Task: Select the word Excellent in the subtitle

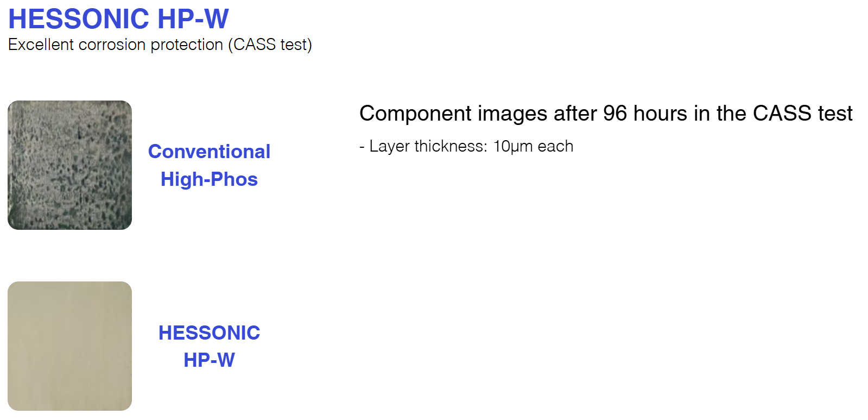Action: point(41,45)
